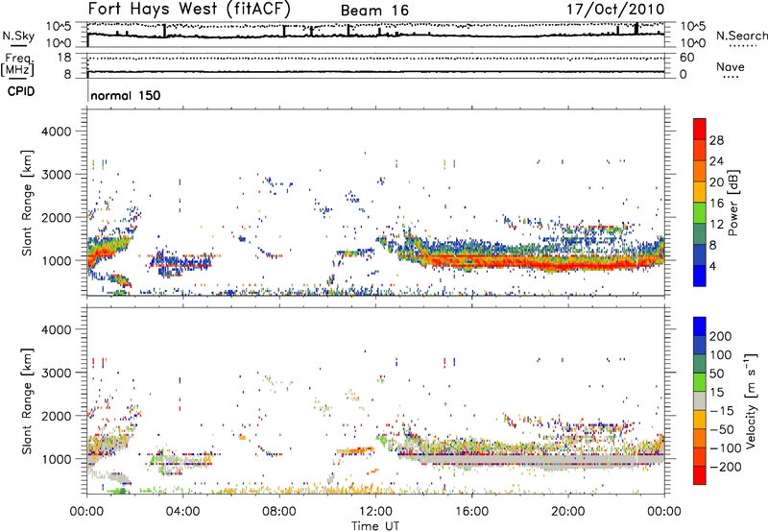
Task: Click the '28' label on Power scale
Action: click(716, 140)
